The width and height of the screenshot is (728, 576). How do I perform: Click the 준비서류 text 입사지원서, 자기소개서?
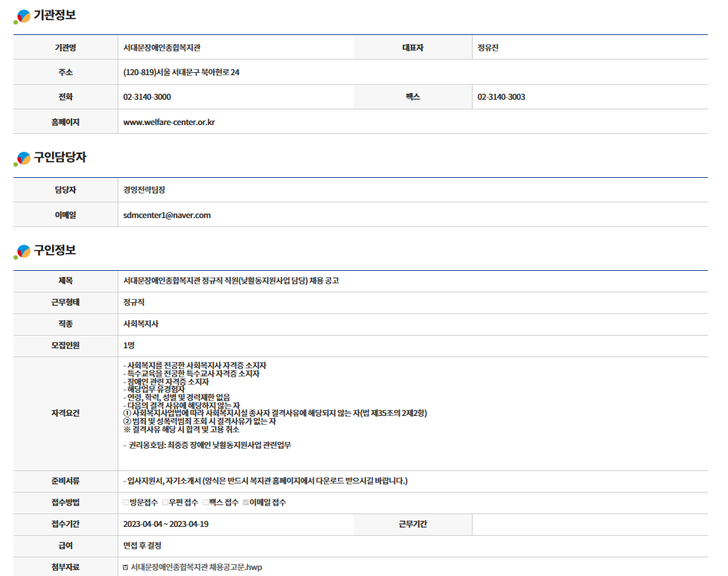coord(164,481)
